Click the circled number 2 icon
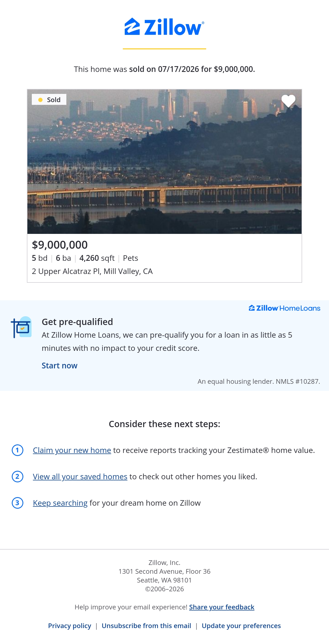 coord(18,477)
